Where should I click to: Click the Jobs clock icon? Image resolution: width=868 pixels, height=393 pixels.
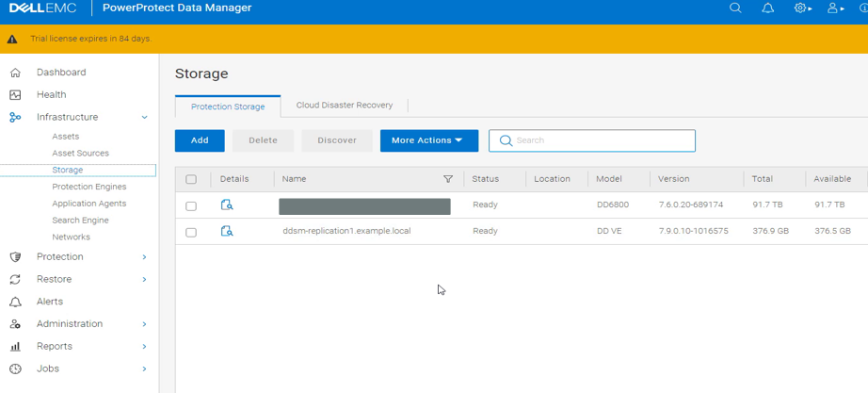[x=15, y=368]
